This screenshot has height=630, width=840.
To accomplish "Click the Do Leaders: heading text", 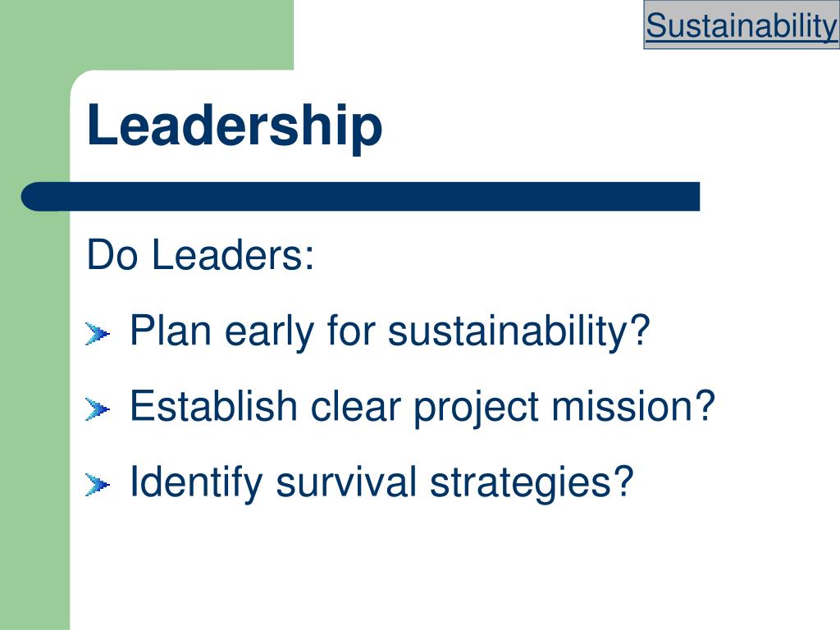I will [200, 255].
